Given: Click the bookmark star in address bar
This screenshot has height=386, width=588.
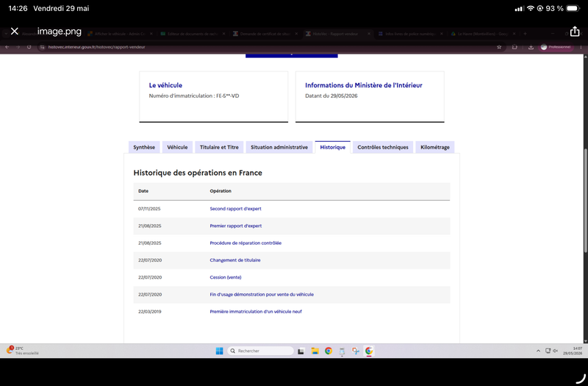Looking at the screenshot, I should [499, 47].
